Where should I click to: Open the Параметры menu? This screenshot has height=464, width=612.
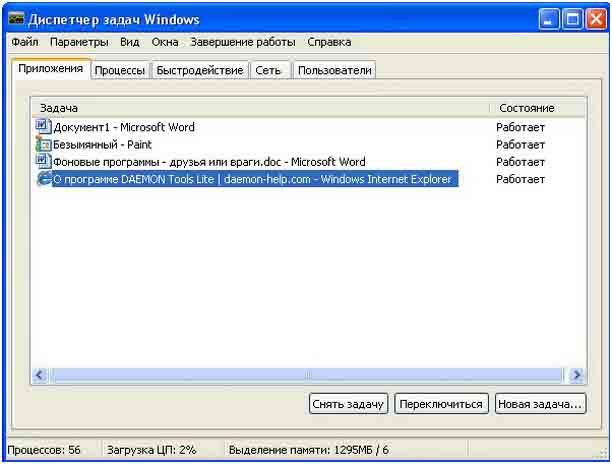(79, 42)
